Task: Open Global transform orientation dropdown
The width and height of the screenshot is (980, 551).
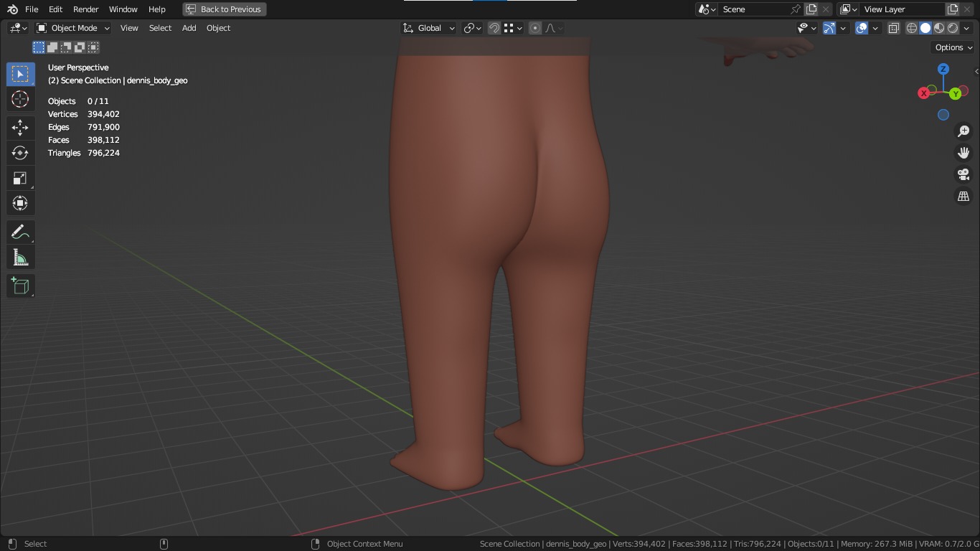Action: [x=428, y=28]
